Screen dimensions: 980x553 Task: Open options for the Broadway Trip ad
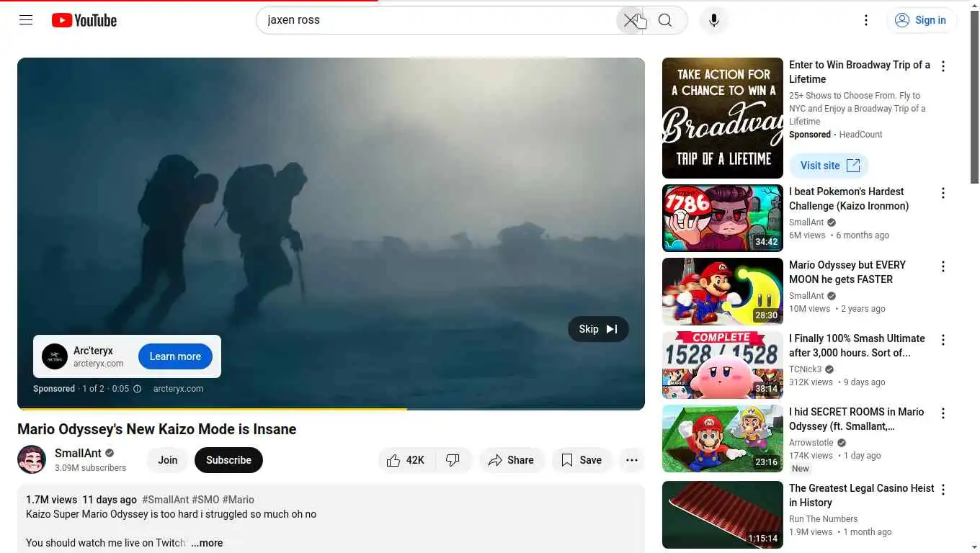coord(943,66)
